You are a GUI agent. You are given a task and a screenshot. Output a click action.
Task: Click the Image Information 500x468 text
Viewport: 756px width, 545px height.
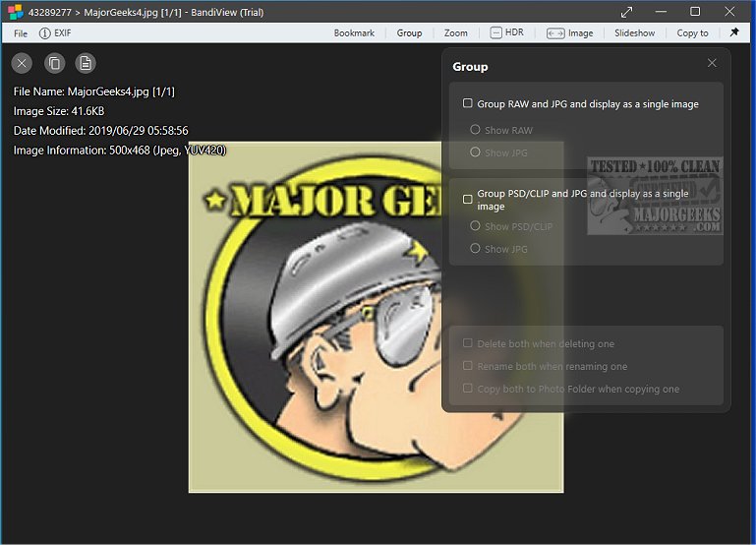coord(120,151)
